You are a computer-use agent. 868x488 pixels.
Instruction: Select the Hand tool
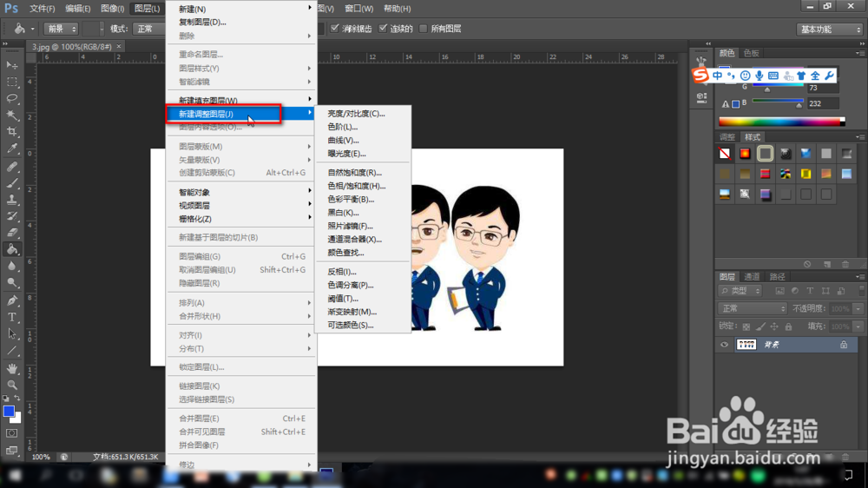click(x=11, y=368)
